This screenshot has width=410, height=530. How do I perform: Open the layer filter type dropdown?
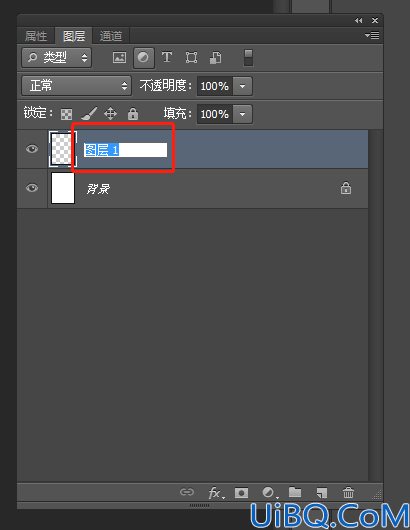(x=56, y=58)
